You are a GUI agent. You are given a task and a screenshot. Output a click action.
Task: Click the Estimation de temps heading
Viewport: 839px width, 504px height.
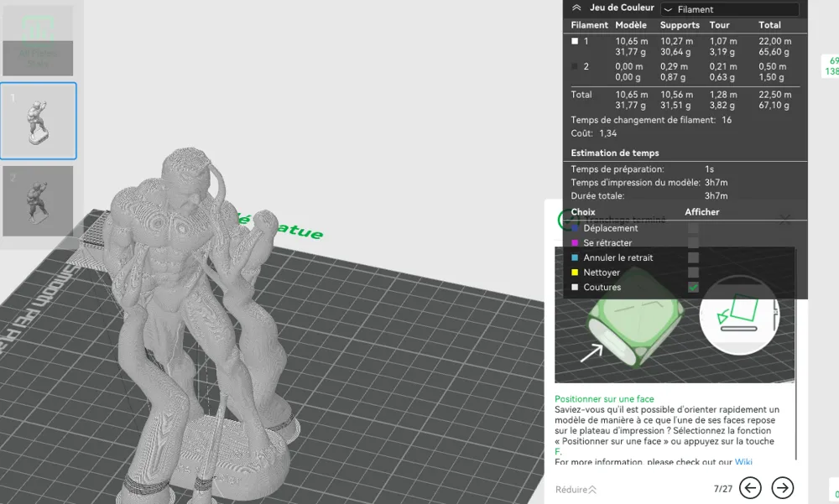coord(615,153)
